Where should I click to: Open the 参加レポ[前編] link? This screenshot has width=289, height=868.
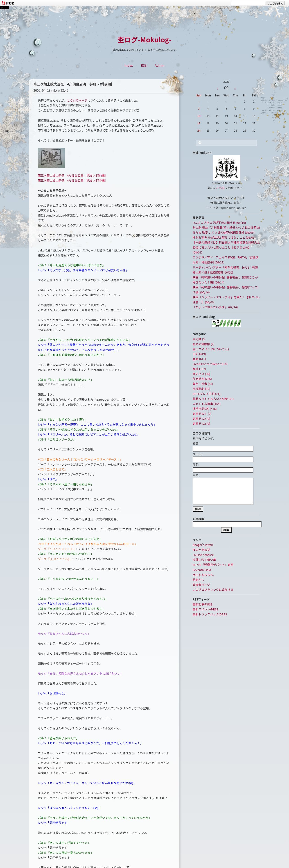72,176
